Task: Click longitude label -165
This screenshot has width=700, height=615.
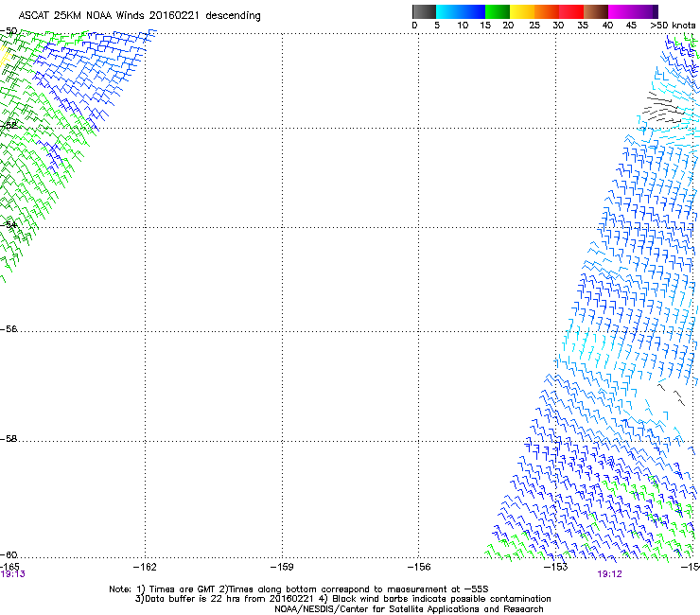Action: coord(9,567)
